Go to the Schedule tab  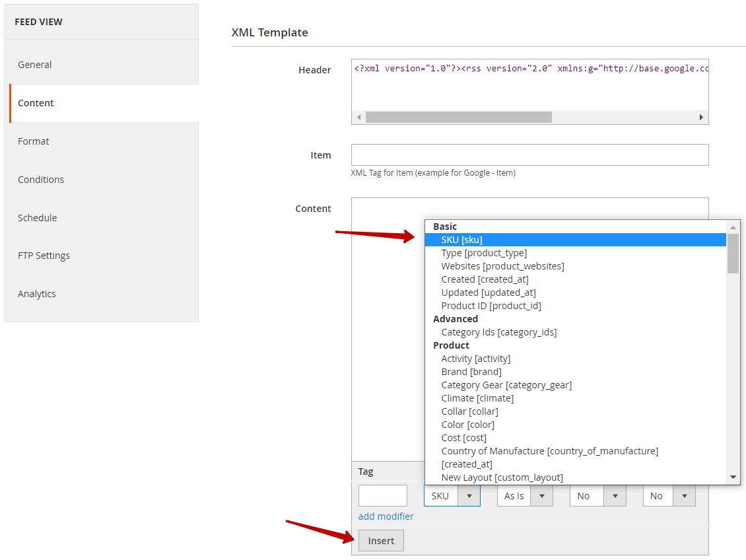[x=102, y=217]
